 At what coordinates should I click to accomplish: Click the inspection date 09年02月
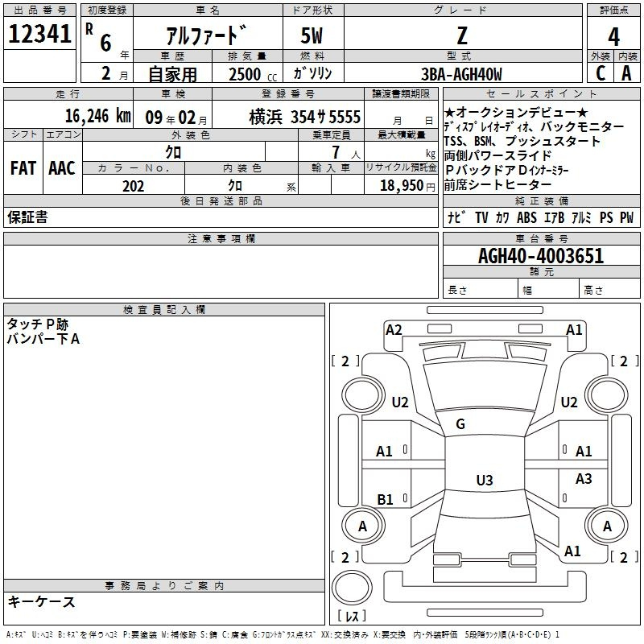(x=176, y=118)
